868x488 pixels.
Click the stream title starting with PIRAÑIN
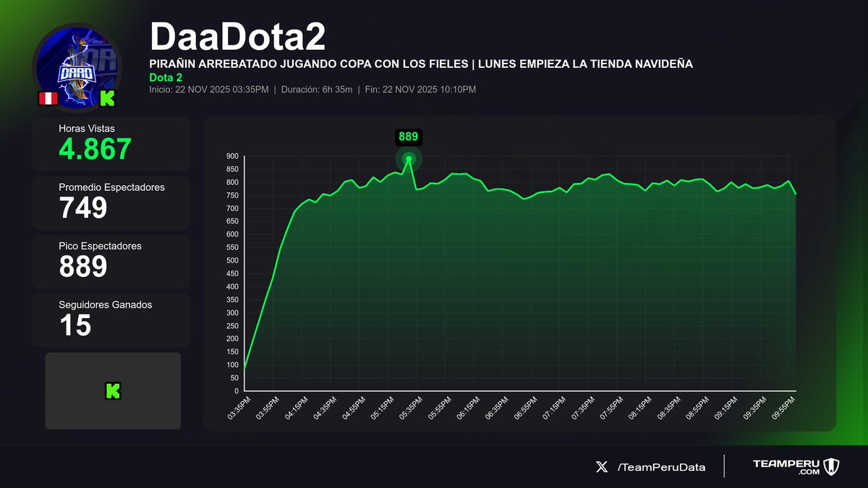point(420,64)
